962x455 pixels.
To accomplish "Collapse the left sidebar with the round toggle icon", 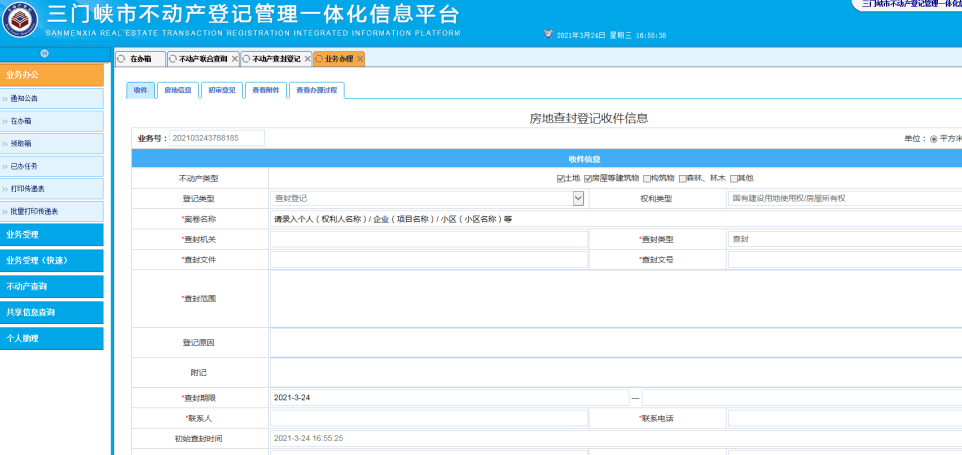I will (x=44, y=53).
